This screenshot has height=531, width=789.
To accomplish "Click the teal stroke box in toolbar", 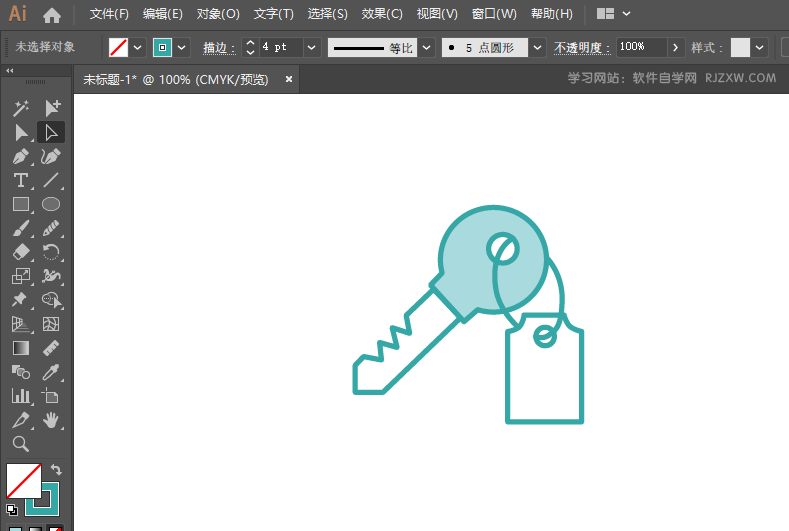I will pos(49,506).
